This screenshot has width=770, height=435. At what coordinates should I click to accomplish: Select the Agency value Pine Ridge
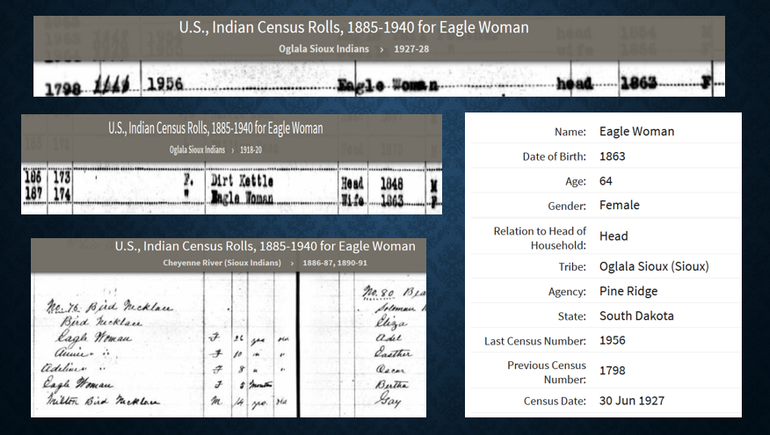tap(628, 291)
